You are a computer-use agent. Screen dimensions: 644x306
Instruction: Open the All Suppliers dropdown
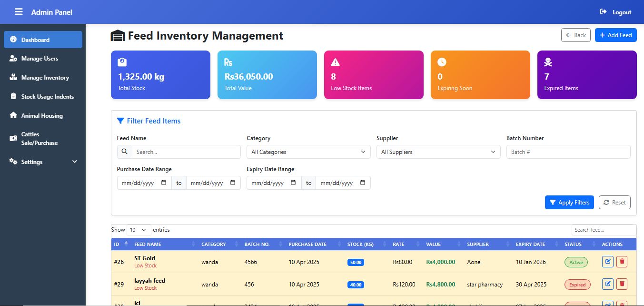tap(438, 152)
